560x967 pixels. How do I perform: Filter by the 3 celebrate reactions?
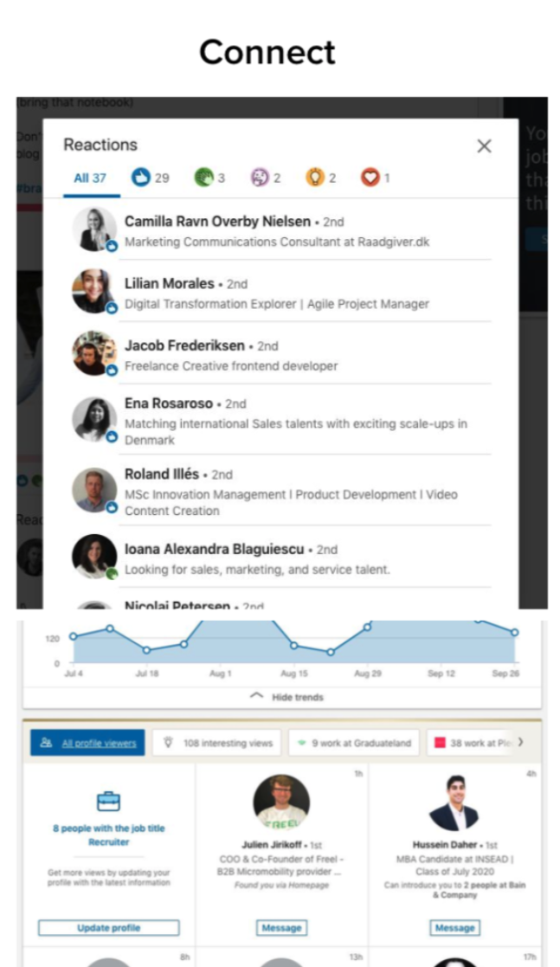pyautogui.click(x=209, y=177)
